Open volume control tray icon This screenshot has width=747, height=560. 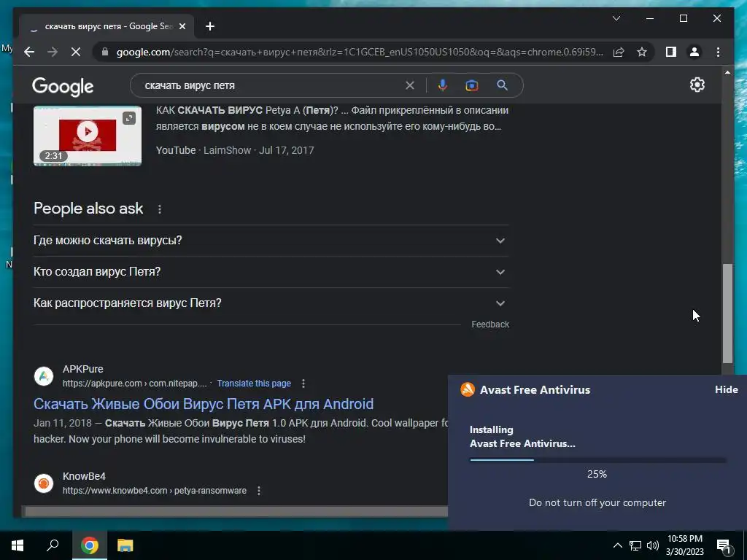653,545
